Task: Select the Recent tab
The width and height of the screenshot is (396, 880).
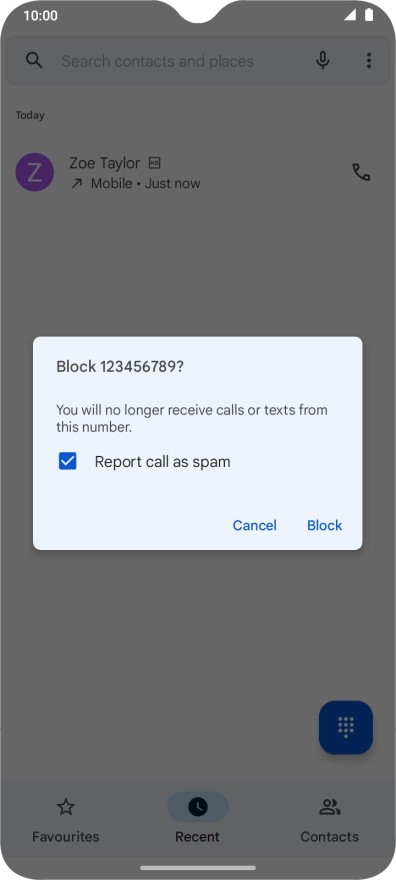Action: point(197,819)
